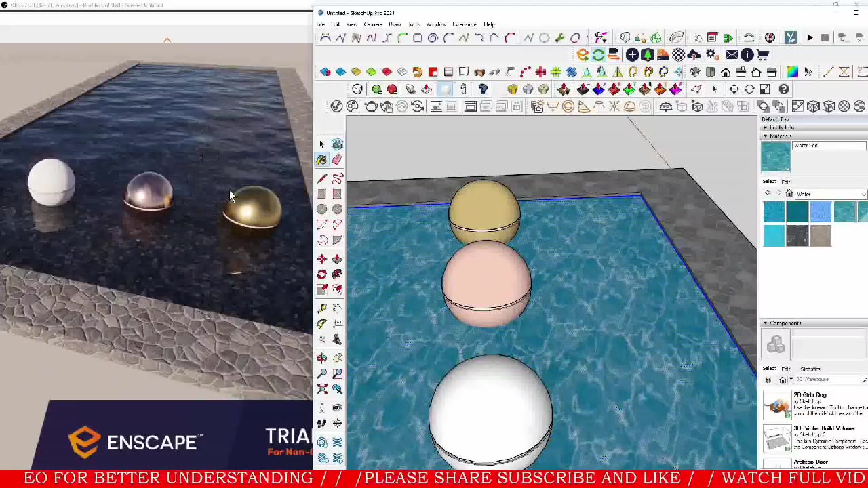The width and height of the screenshot is (868, 488).
Task: Pick the dark gray water swatch
Action: point(797,236)
